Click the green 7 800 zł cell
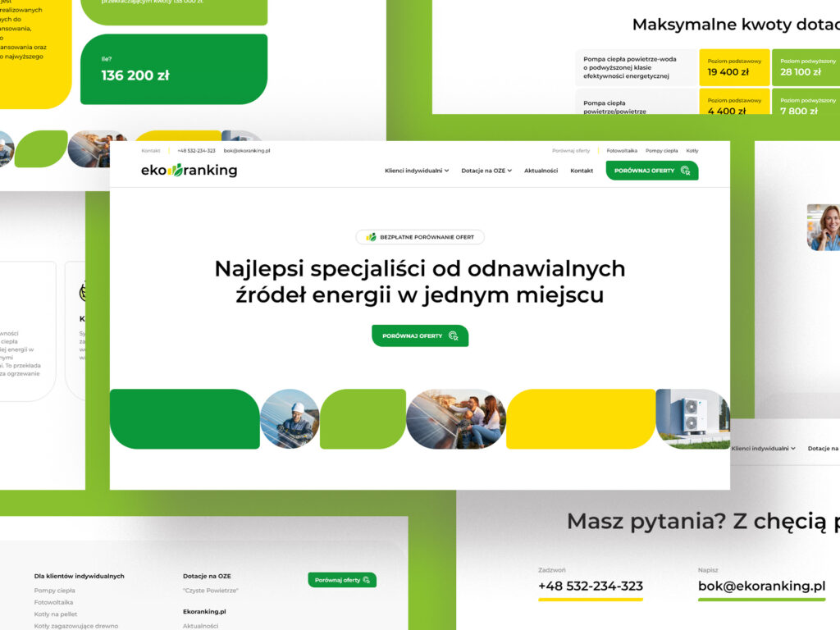 click(806, 101)
